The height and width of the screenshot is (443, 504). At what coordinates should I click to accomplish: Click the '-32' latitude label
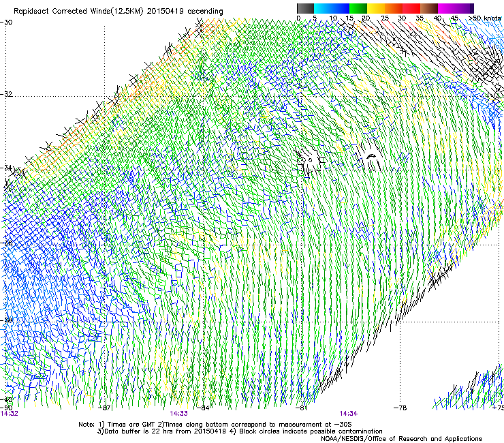tap(6, 94)
